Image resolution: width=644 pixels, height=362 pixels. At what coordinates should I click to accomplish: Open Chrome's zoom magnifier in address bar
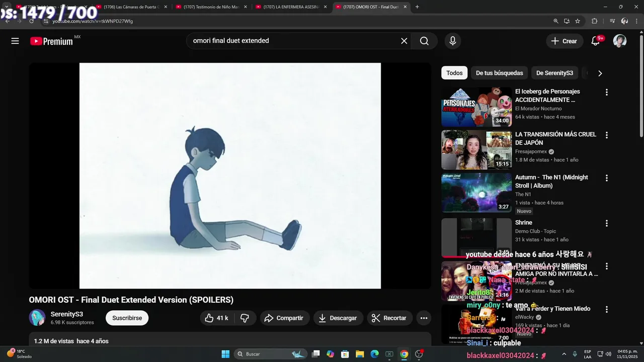pos(556,21)
